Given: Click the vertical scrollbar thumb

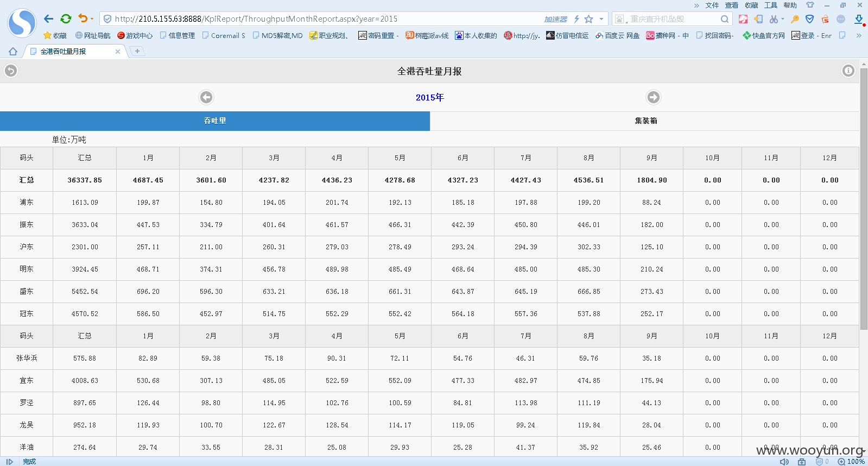Looking at the screenshot, I should (x=864, y=199).
